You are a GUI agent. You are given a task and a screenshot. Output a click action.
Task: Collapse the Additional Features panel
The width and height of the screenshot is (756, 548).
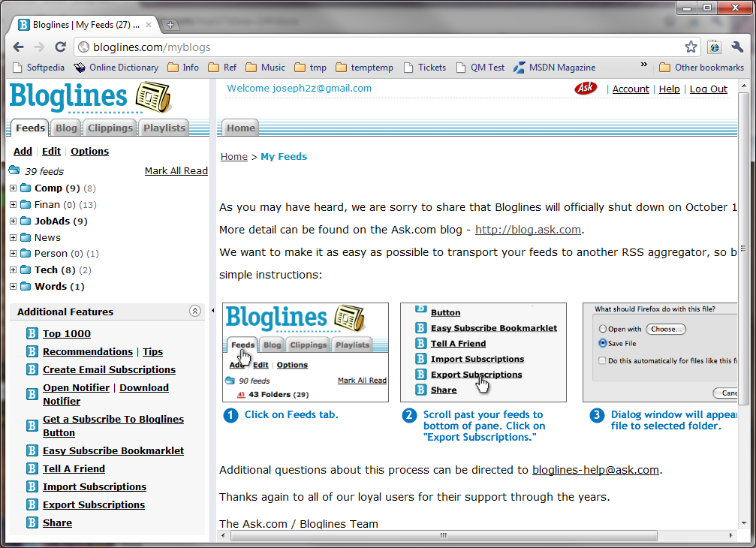click(194, 311)
